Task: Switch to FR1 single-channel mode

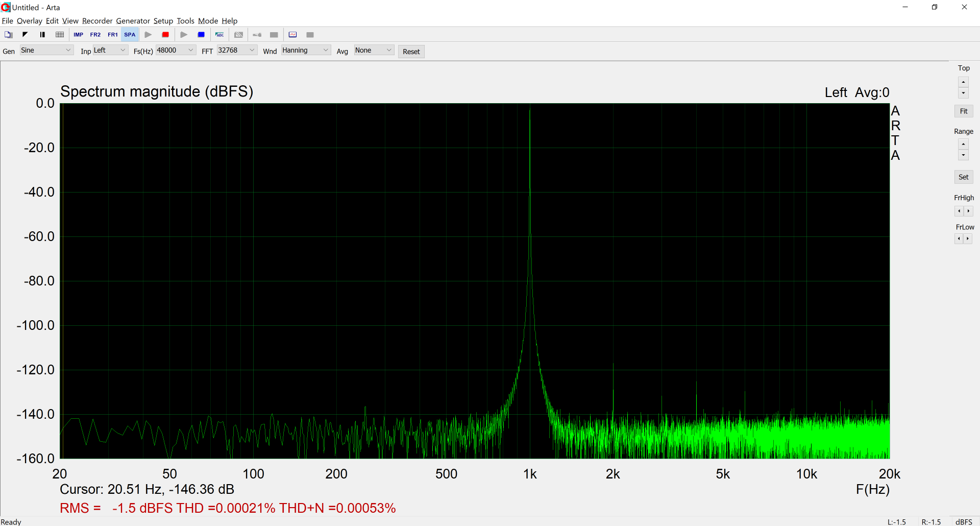Action: point(113,35)
